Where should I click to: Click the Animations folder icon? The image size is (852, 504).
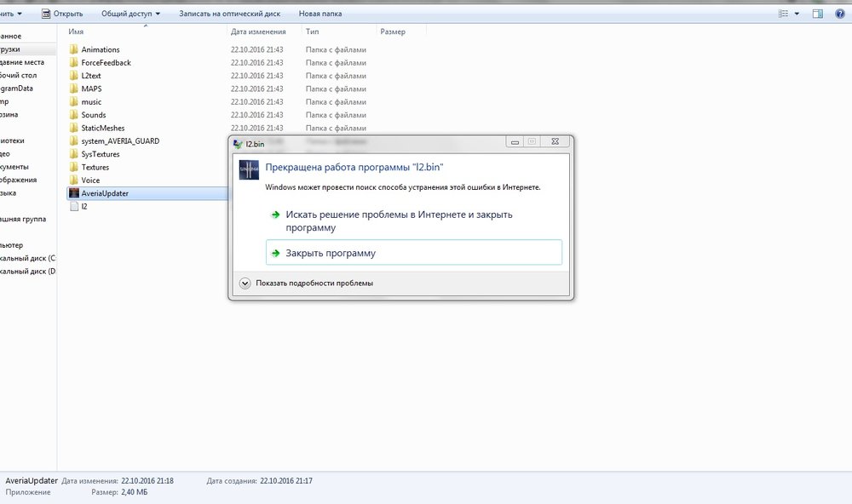click(x=73, y=49)
